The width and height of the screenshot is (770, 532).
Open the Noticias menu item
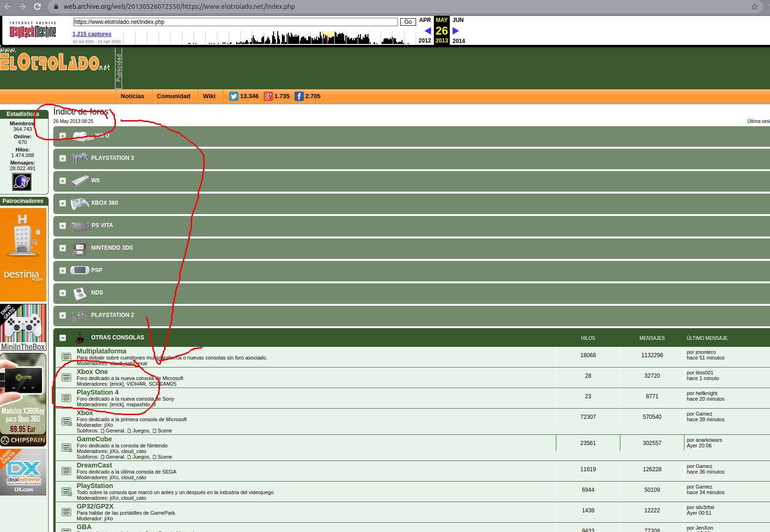point(132,96)
